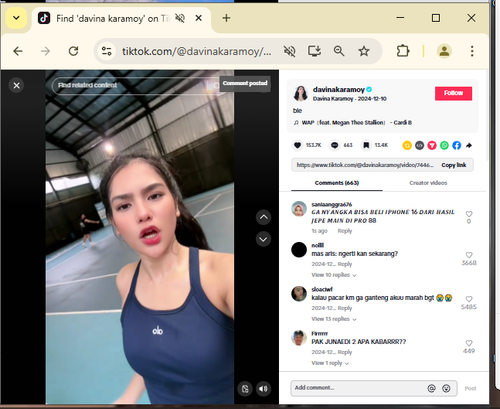Viewport: 500px width, 409px height.
Task: Open Chrome profile avatar
Action: point(444,51)
